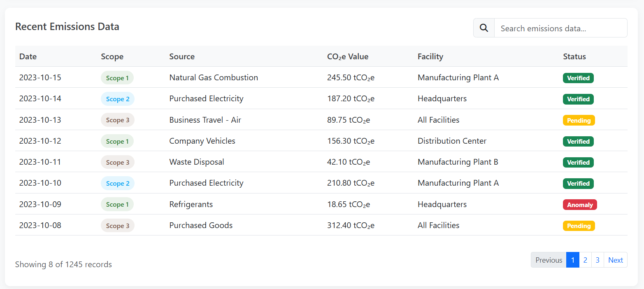The image size is (644, 289).
Task: Sort by the Date column header
Action: pos(28,56)
